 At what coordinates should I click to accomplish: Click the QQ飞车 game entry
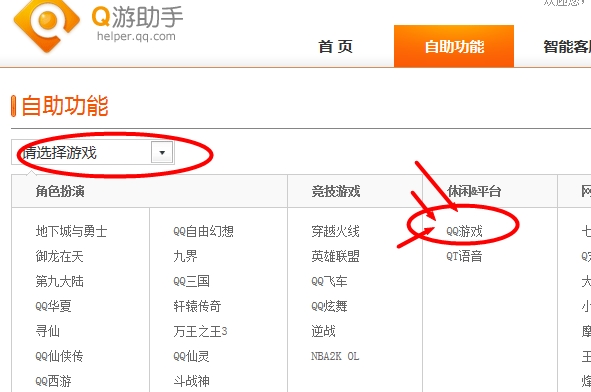[x=329, y=281]
